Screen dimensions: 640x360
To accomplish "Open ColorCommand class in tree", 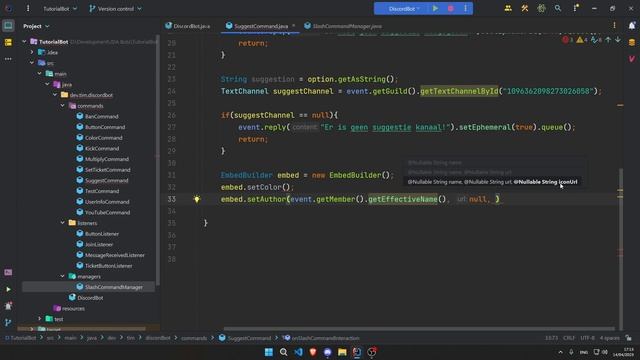I will coord(103,138).
